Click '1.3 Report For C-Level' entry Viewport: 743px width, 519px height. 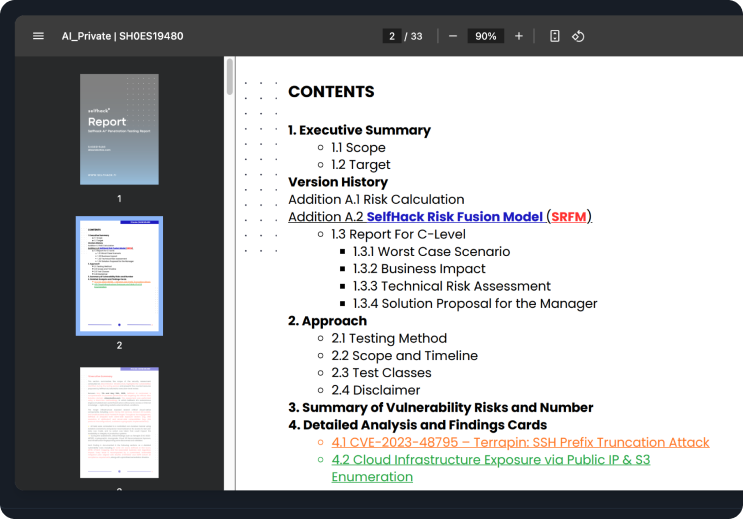pyautogui.click(x=398, y=234)
